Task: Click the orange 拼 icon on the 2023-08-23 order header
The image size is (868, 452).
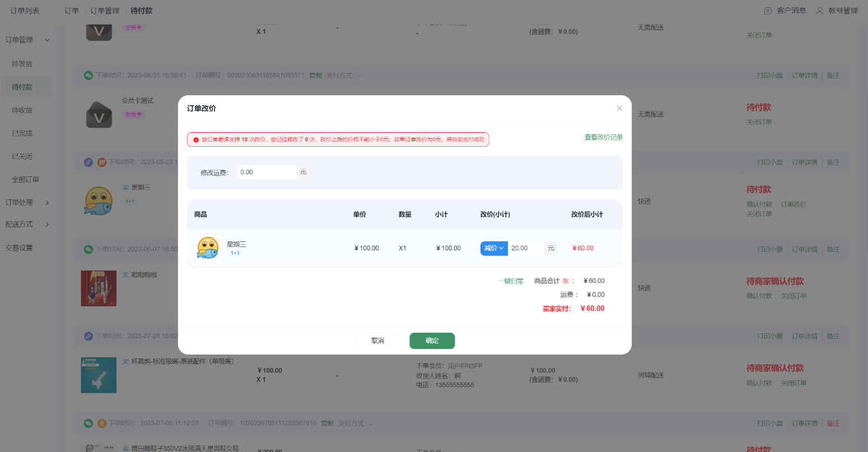Action: click(x=102, y=162)
